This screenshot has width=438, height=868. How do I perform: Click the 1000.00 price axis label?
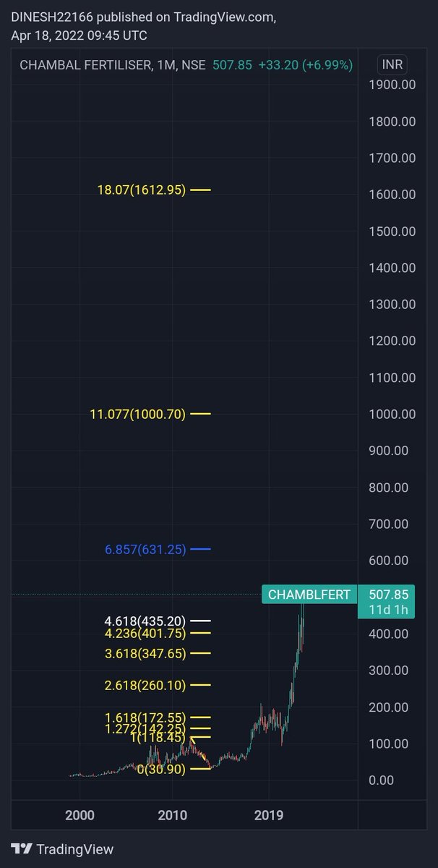click(x=391, y=414)
